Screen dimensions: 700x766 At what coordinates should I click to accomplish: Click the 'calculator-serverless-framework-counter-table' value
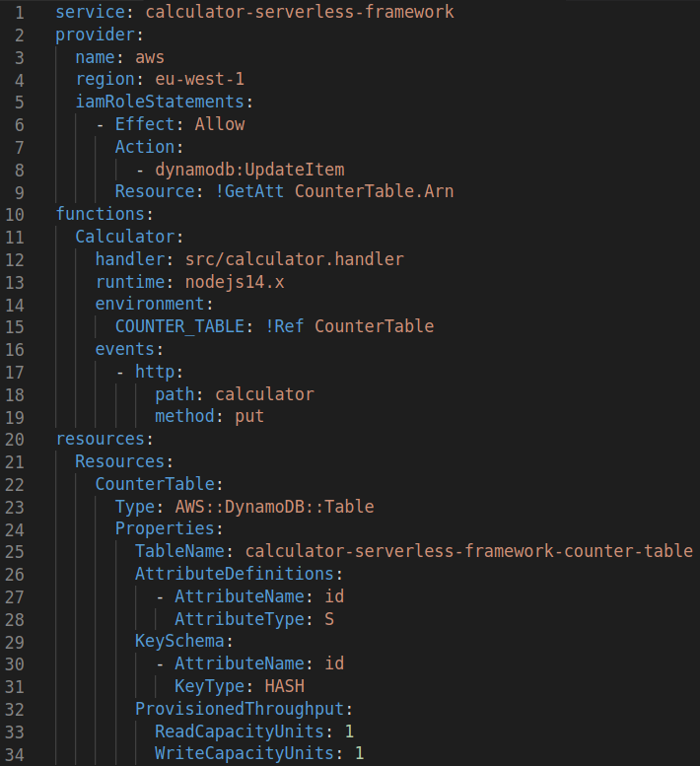click(x=468, y=551)
